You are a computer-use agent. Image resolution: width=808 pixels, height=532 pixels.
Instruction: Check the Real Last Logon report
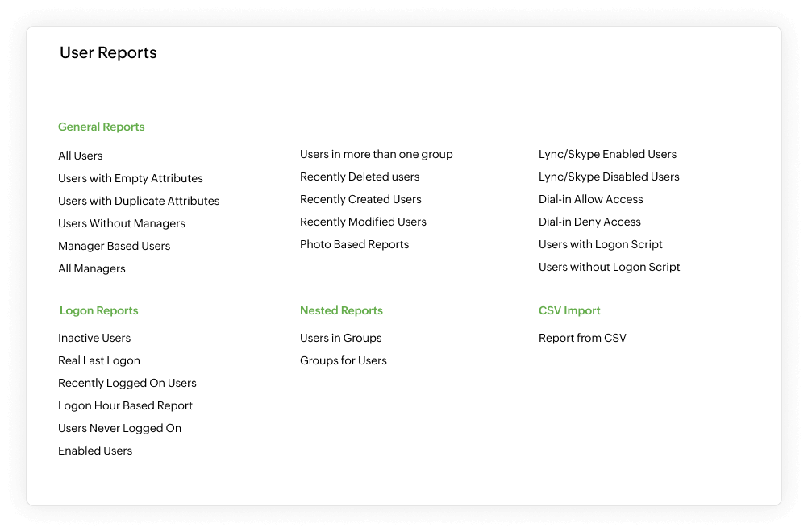(99, 360)
